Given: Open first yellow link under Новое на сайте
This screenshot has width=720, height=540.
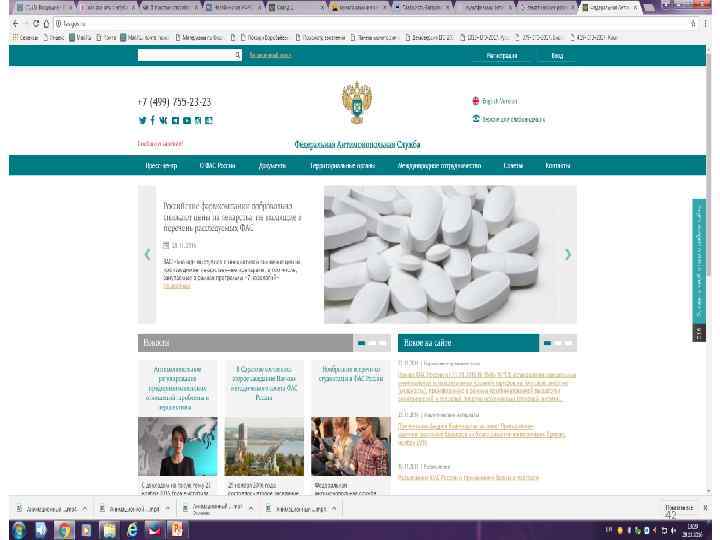Looking at the screenshot, I should coord(486,387).
